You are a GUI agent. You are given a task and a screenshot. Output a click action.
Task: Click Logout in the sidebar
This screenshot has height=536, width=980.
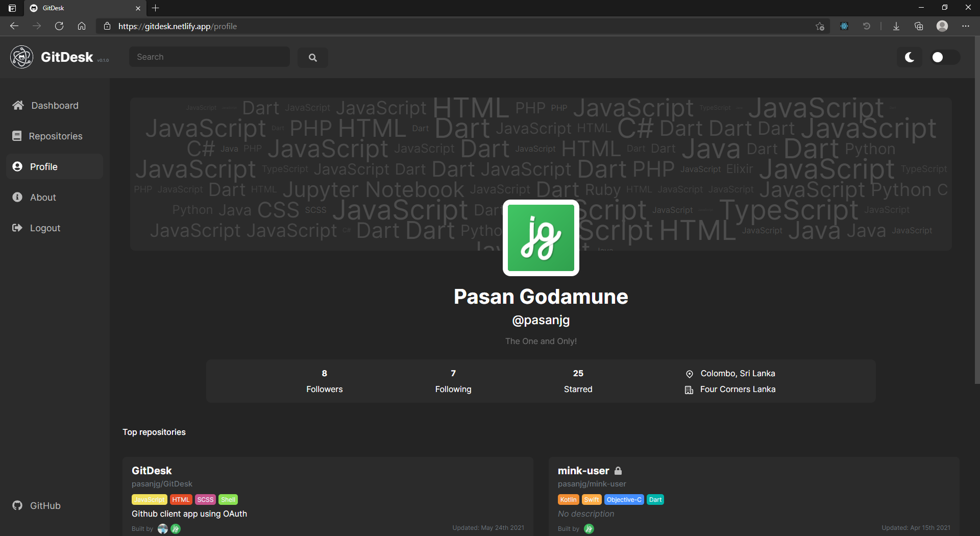click(x=55, y=228)
